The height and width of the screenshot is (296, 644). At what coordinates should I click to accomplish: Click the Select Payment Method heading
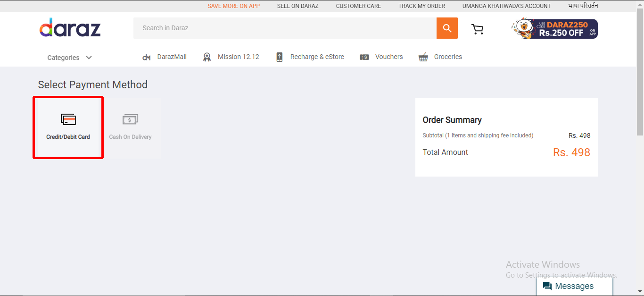coord(93,85)
